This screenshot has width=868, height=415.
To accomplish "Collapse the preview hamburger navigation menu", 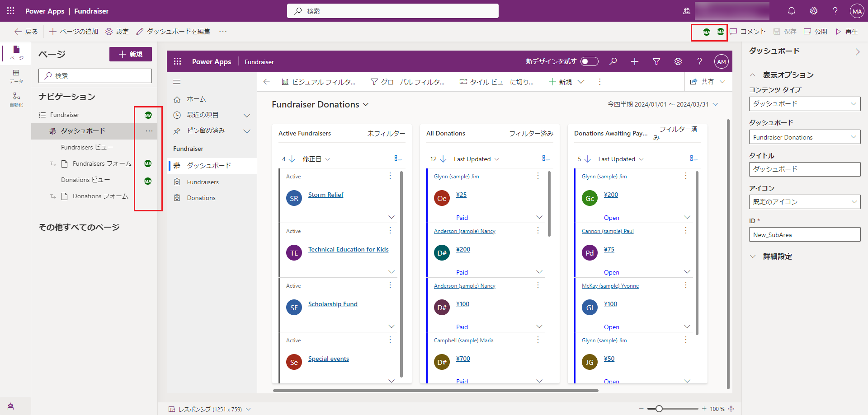I will (177, 82).
